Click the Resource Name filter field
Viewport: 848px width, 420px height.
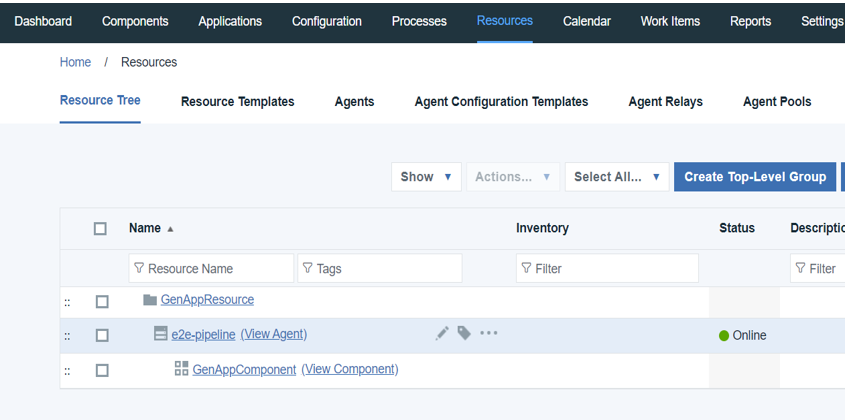click(x=212, y=268)
